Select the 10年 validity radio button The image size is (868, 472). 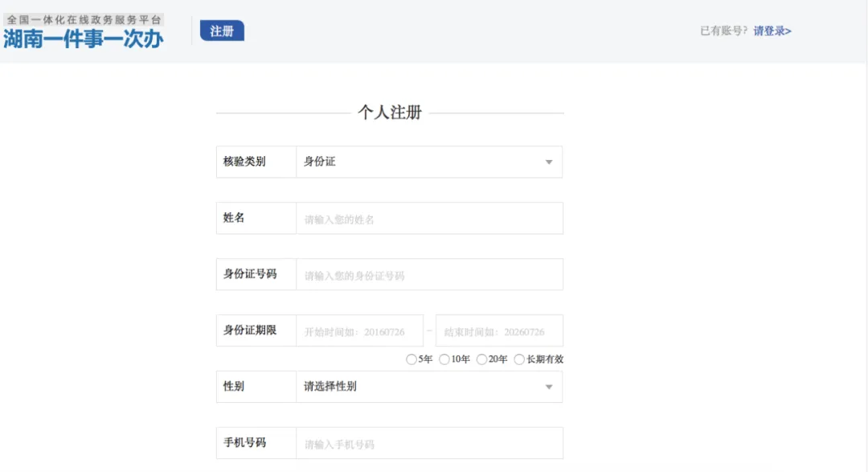(444, 359)
